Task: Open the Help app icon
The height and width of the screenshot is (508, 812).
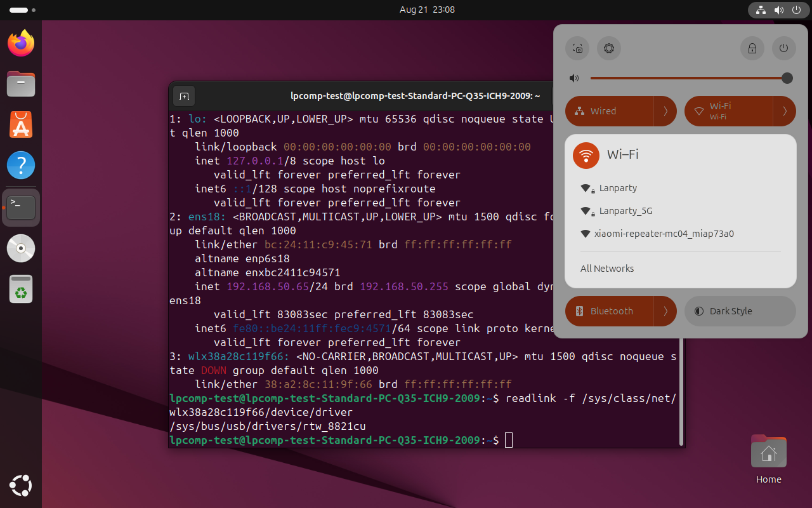Action: coord(21,166)
